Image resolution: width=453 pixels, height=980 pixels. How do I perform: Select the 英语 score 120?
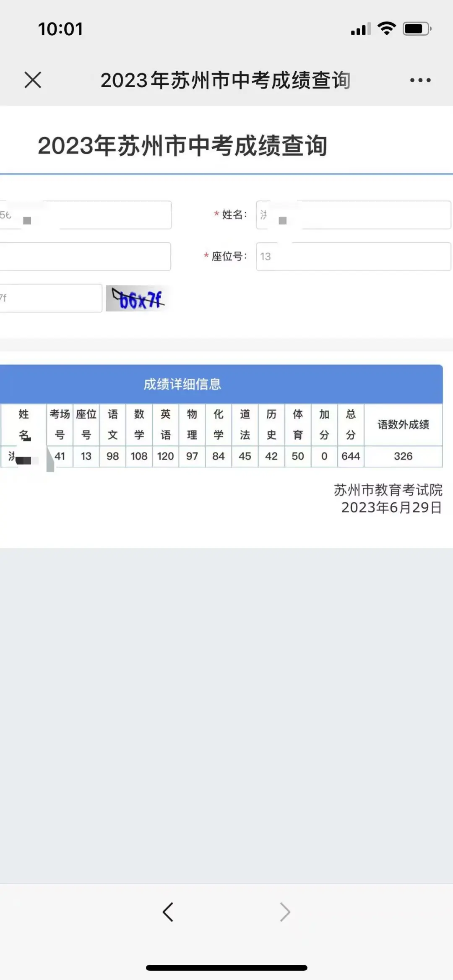pyautogui.click(x=165, y=456)
